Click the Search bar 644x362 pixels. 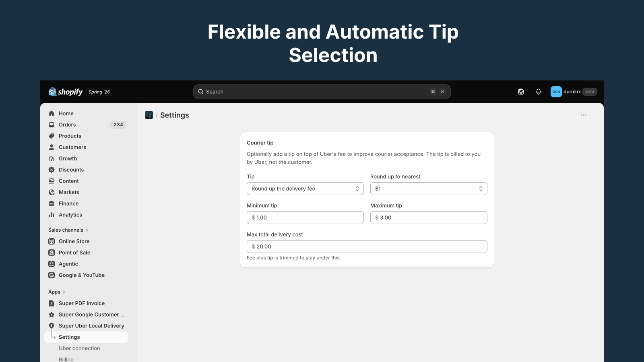[322, 92]
